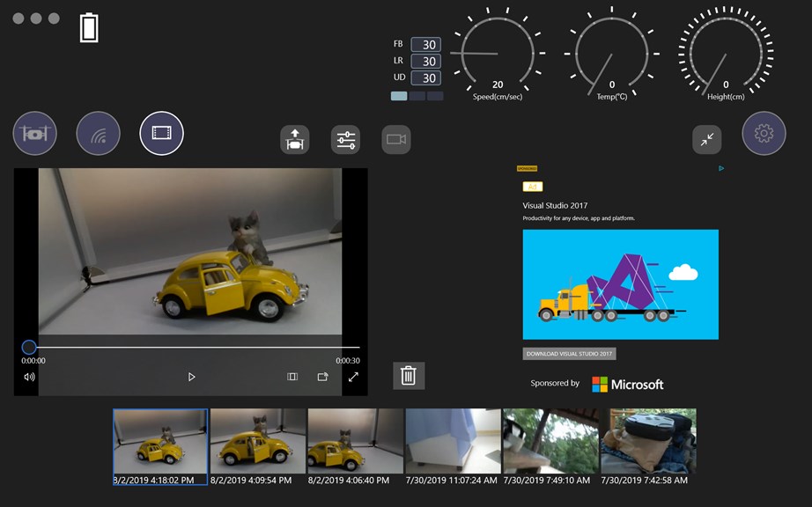Mute the video player volume
Screen dimensions: 812x507
29,377
